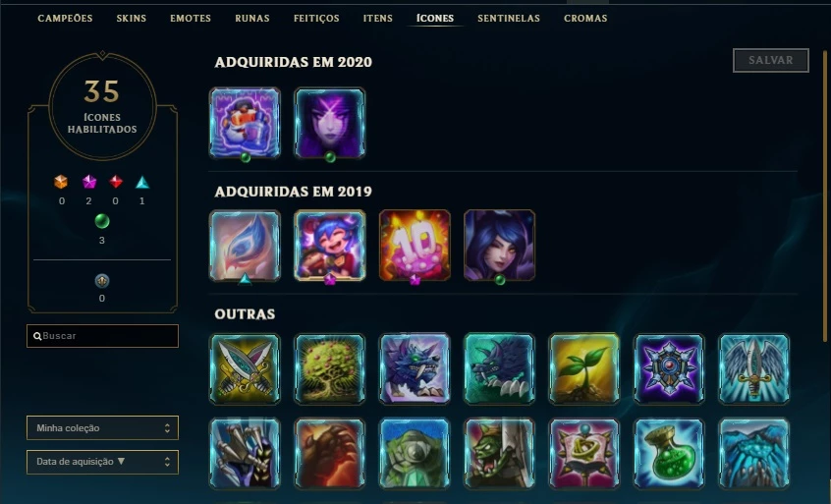Select the Ahri fox-girl icon from 2019

click(x=499, y=245)
